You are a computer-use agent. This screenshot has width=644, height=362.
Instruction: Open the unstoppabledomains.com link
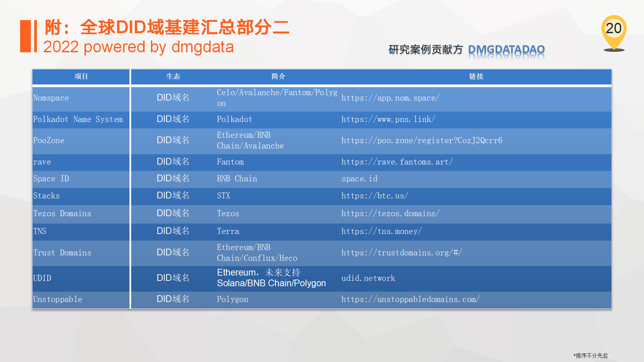(x=411, y=299)
